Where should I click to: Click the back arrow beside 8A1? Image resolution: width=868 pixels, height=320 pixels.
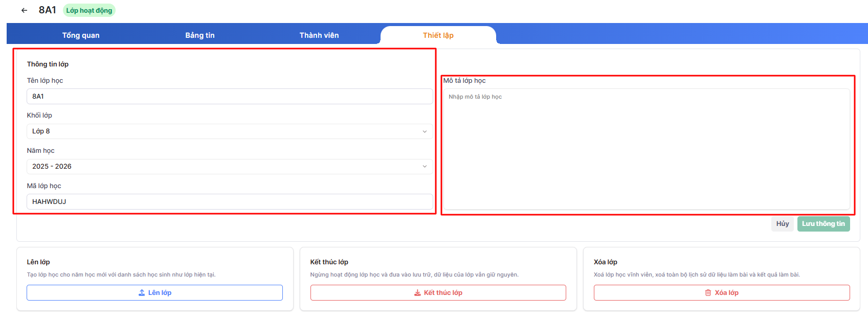pyautogui.click(x=24, y=10)
